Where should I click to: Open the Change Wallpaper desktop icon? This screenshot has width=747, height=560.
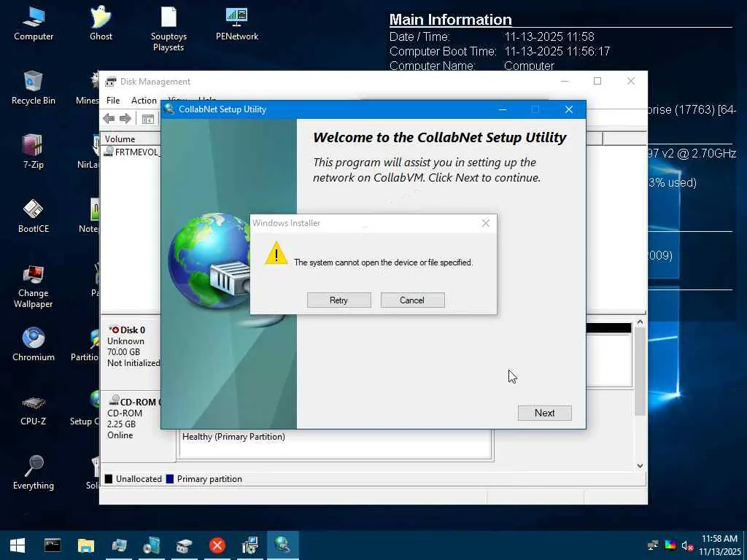click(34, 286)
